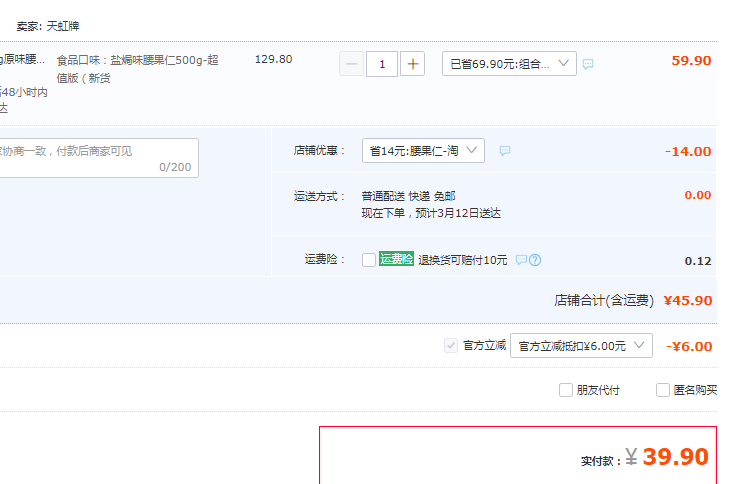Image resolution: width=737 pixels, height=484 pixels.
Task: Select the 退换货可赔付10元 description
Action: [x=463, y=260]
